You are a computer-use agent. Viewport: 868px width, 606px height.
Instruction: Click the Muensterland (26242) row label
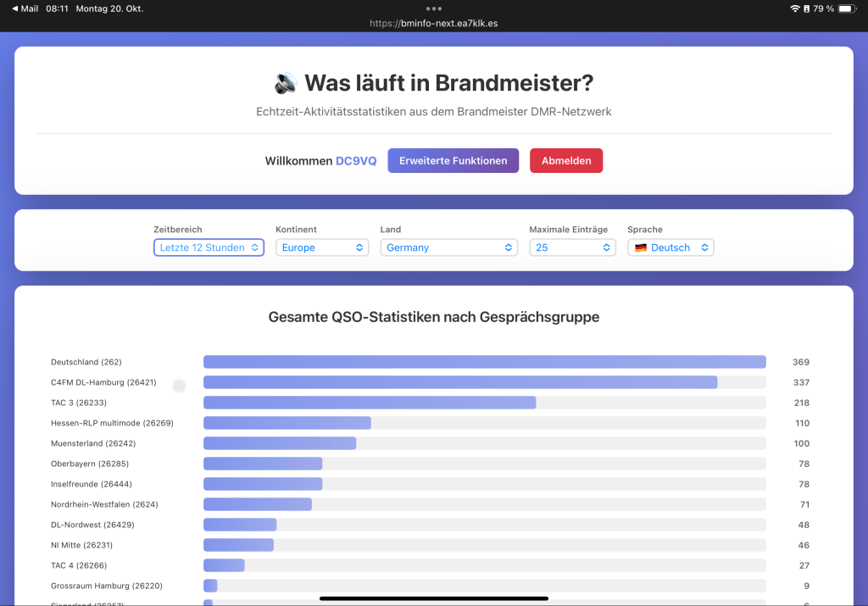click(93, 443)
